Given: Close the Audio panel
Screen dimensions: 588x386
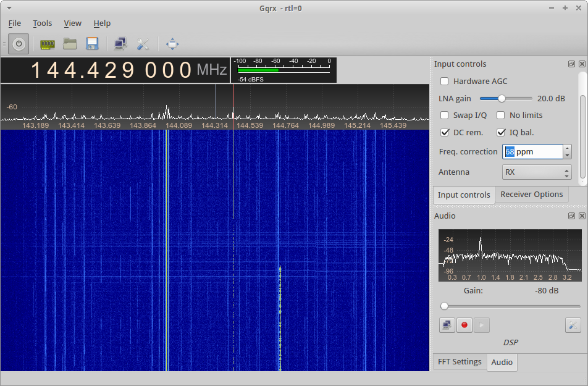Looking at the screenshot, I should (582, 216).
